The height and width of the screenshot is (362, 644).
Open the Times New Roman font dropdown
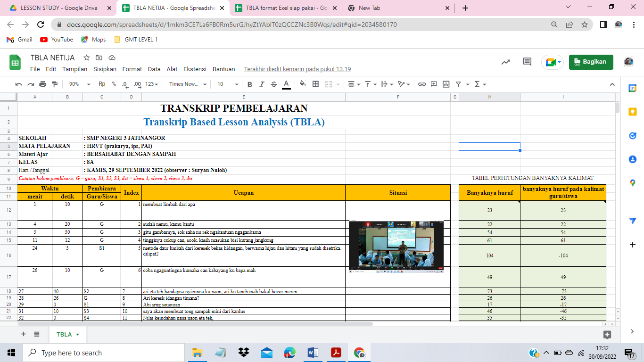(x=188, y=84)
